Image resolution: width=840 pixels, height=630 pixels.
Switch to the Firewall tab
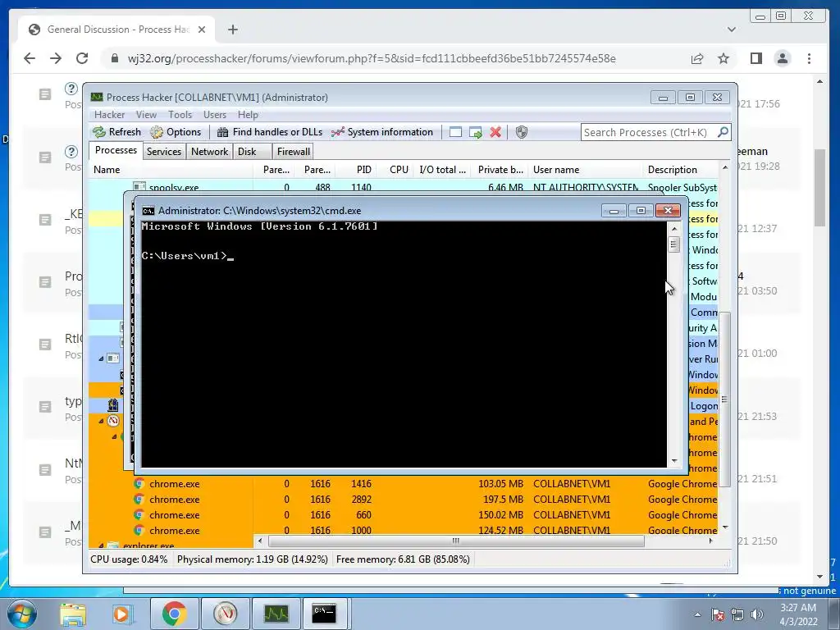[293, 152]
